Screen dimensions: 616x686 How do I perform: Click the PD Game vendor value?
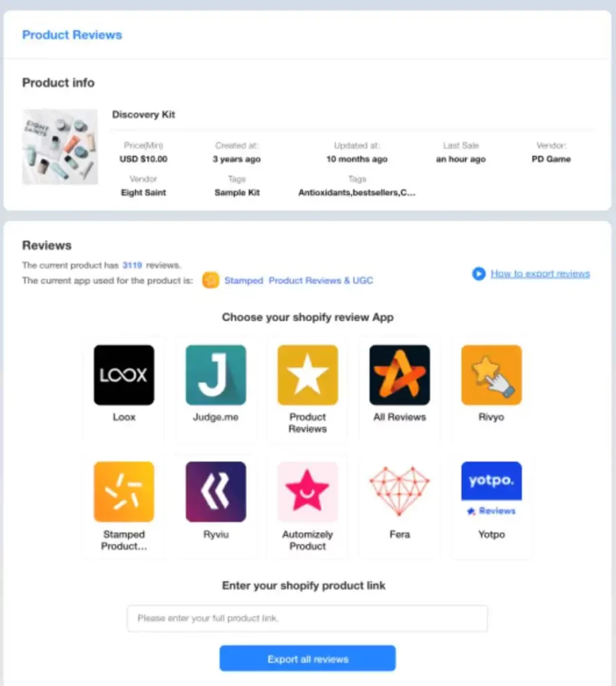click(x=551, y=159)
